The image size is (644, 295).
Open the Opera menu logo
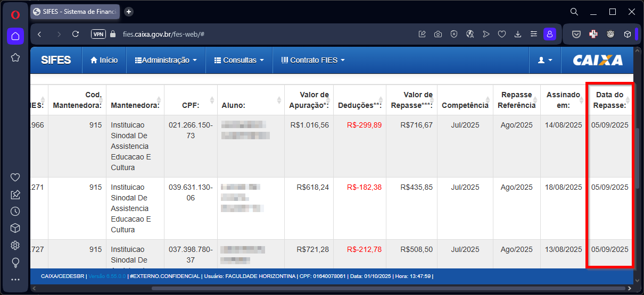(15, 14)
